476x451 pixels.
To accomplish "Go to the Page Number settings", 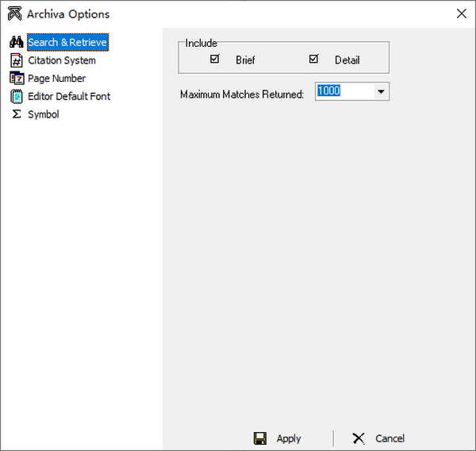I will [56, 79].
